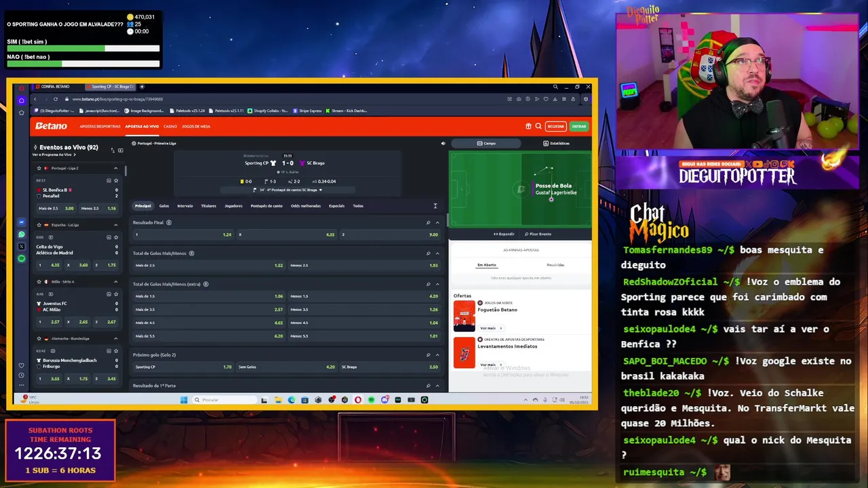Collapse the Portugal - Liga 2 section
Image resolution: width=868 pixels, height=488 pixels.
click(x=116, y=168)
